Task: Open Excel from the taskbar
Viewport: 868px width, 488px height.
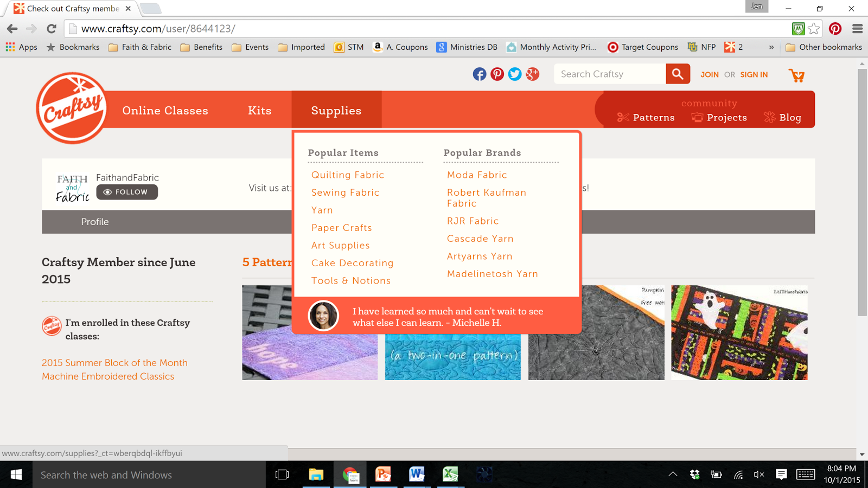Action: pyautogui.click(x=450, y=474)
